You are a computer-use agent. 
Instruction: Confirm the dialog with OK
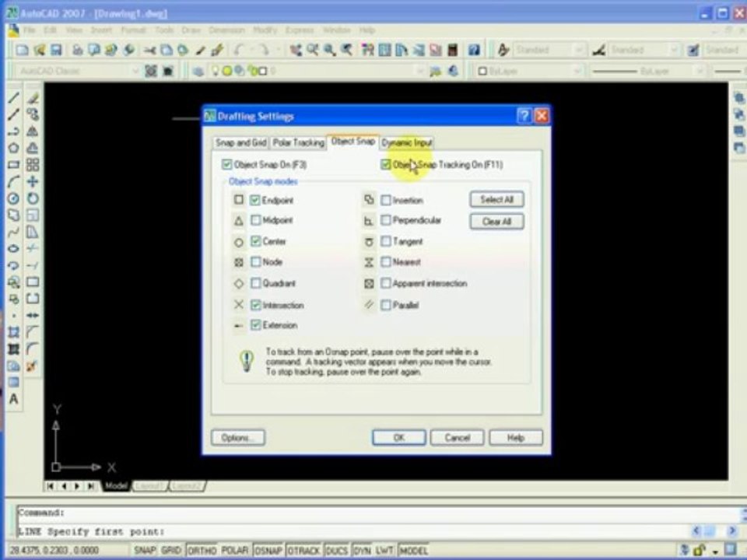point(398,438)
